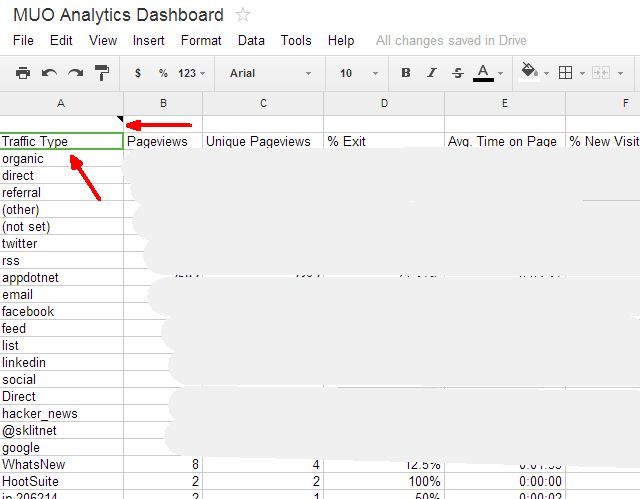The width and height of the screenshot is (640, 499).
Task: Open the Format menu
Action: (201, 40)
